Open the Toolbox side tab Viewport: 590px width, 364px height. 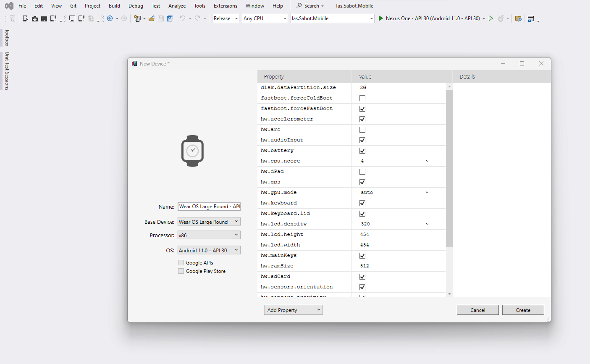(x=7, y=38)
